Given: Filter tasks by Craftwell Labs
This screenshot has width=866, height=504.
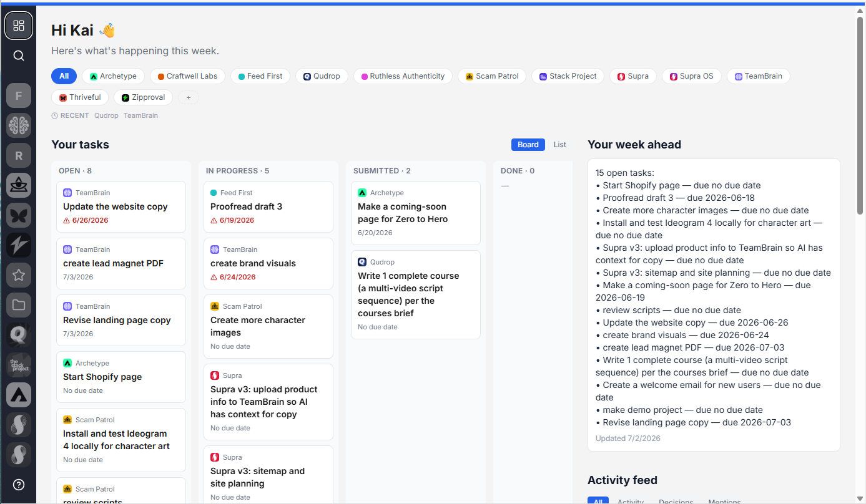Looking at the screenshot, I should click(187, 76).
